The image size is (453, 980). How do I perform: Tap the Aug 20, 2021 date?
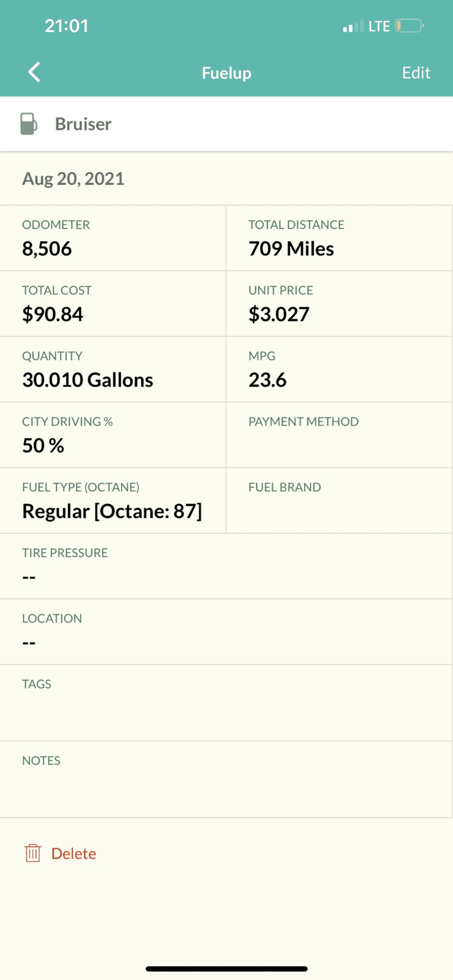click(x=73, y=179)
